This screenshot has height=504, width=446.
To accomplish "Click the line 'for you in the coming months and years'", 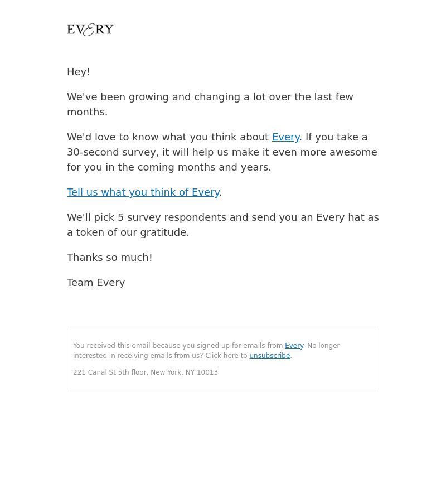I will pos(169,167).
